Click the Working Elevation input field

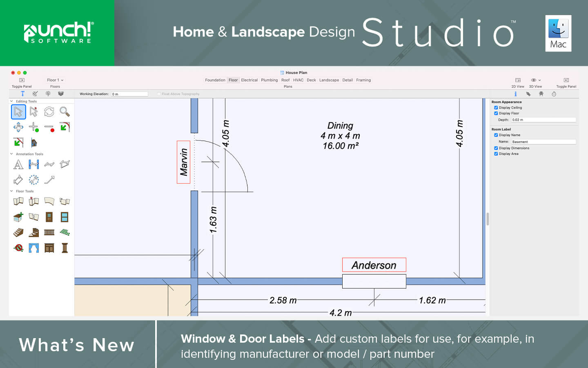[x=129, y=94]
